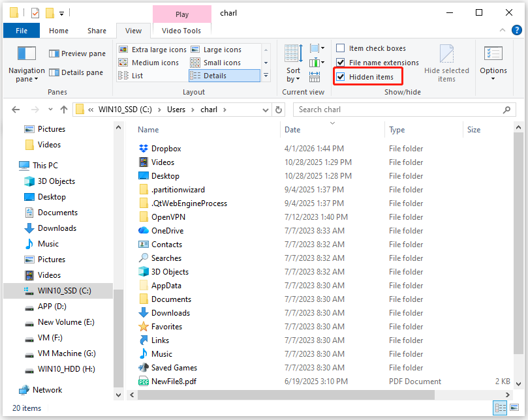
Task: Open Recent locations dropdown arrow
Action: point(50,110)
